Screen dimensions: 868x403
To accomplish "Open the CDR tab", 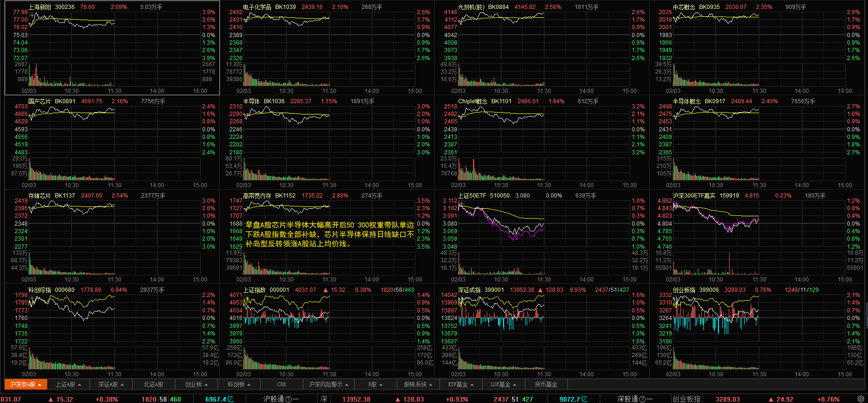I will tap(281, 385).
